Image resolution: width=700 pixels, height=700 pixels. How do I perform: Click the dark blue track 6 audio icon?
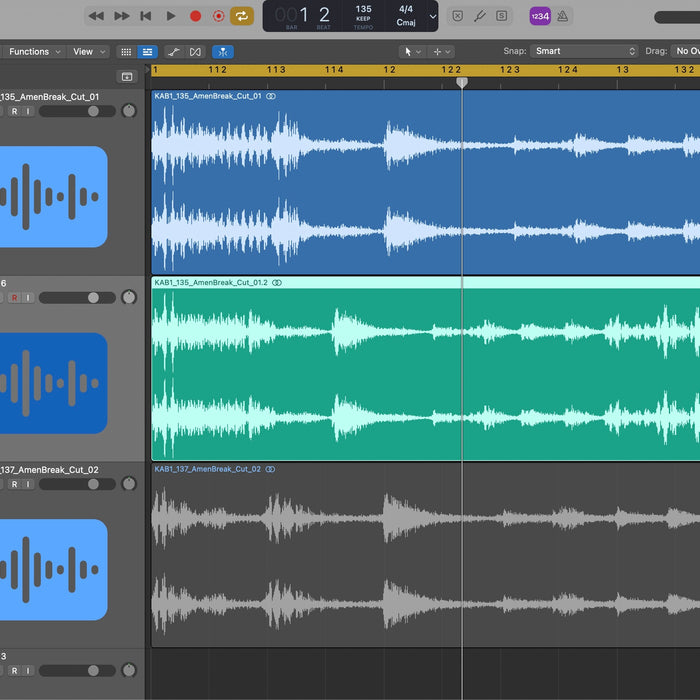(53, 383)
